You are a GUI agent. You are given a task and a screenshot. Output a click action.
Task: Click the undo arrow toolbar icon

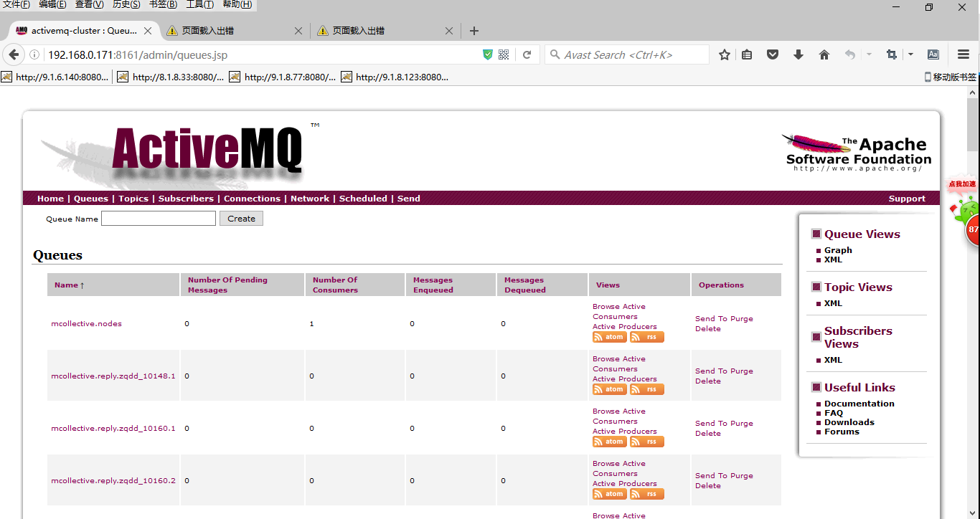coord(850,54)
